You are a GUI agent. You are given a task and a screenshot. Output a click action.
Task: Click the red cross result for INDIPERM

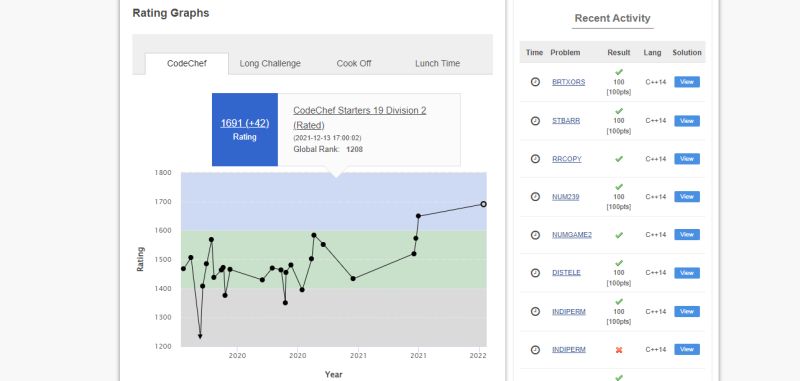(x=619, y=350)
